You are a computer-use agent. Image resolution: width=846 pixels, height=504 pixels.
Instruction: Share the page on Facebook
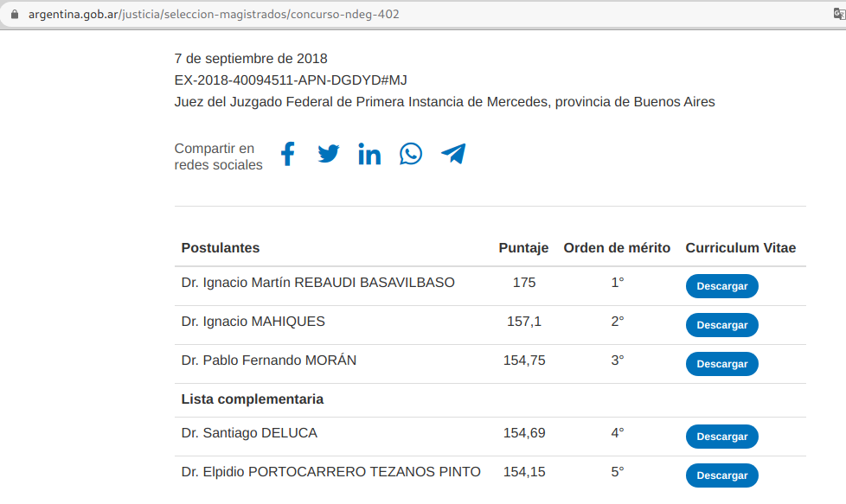pos(288,154)
